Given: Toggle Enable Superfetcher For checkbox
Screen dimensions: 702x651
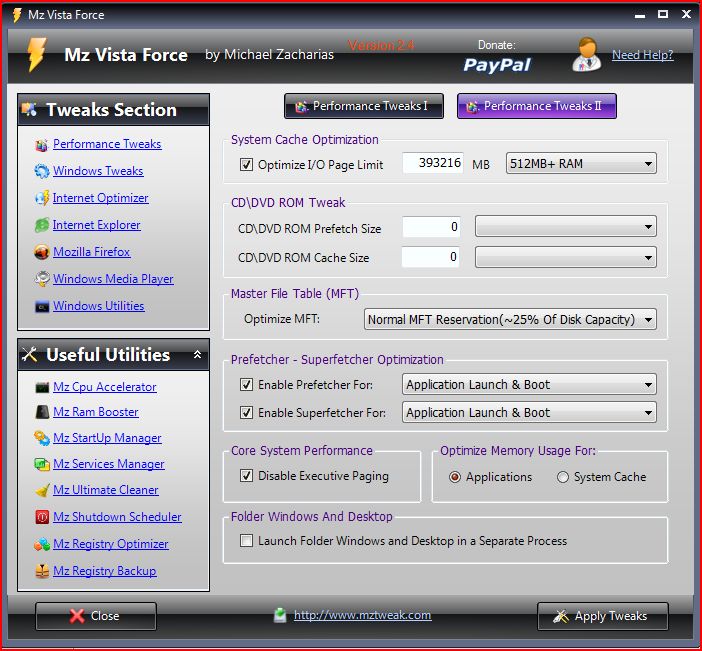Looking at the screenshot, I should pyautogui.click(x=246, y=412).
